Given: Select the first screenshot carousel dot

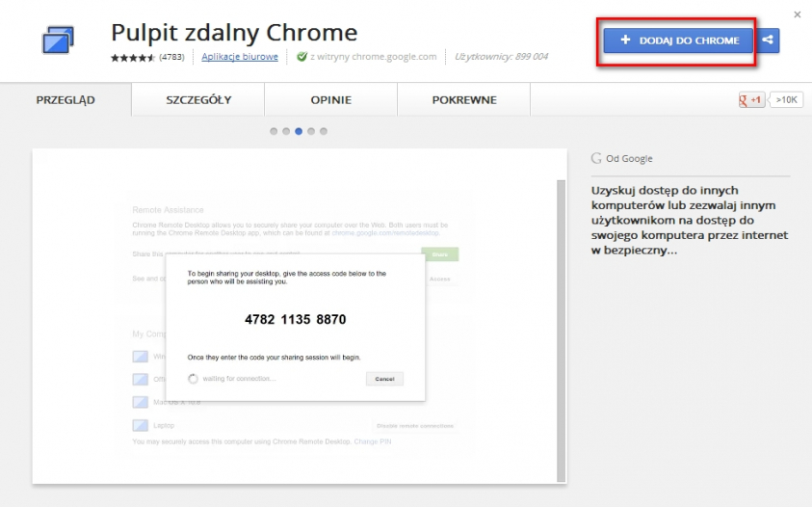Looking at the screenshot, I should pos(274,131).
